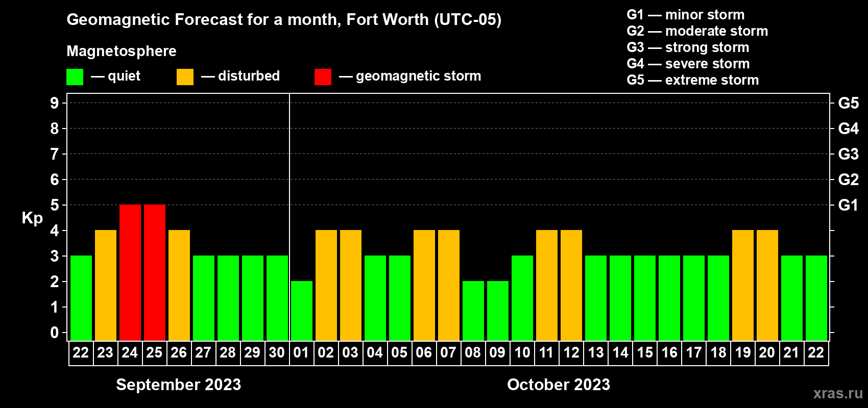Screen dimensions: 868x408
Task: Select the orange bar for October 06
Action: click(x=424, y=286)
